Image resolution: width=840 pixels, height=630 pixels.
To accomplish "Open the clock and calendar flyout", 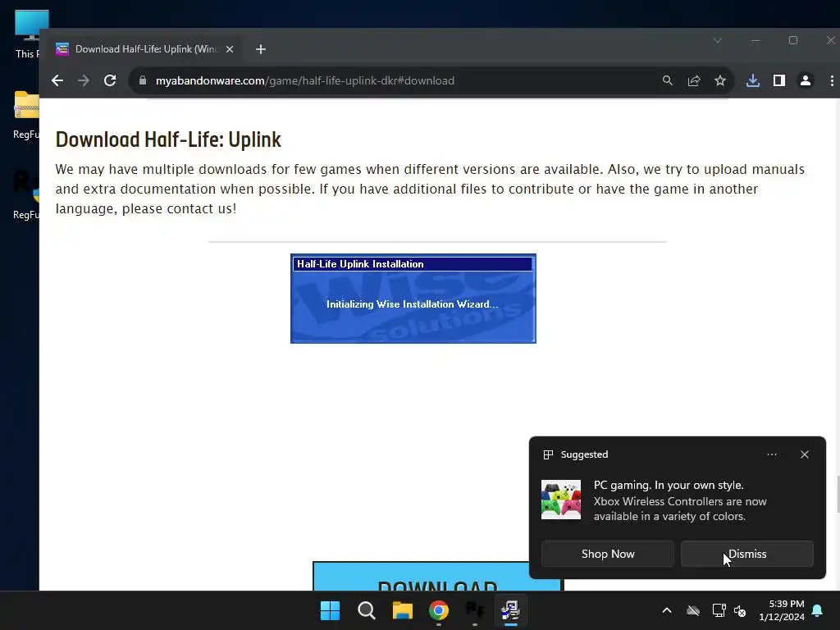I will pyautogui.click(x=782, y=610).
